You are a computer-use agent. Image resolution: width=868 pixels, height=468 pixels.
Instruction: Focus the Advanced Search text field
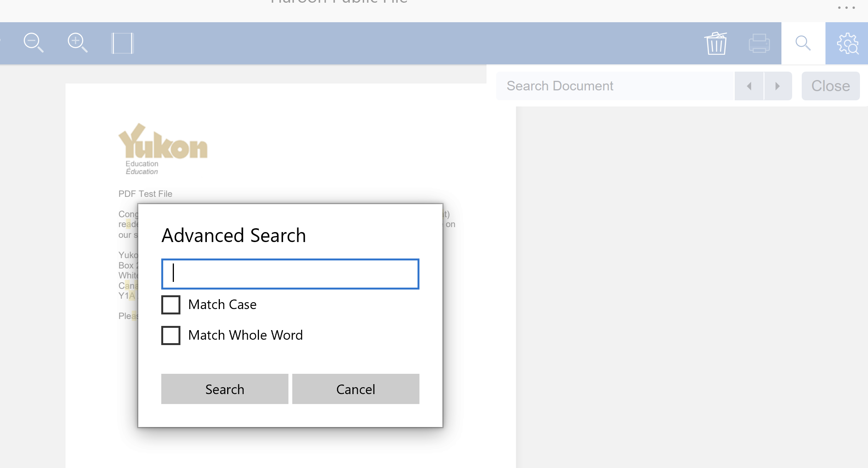point(290,274)
